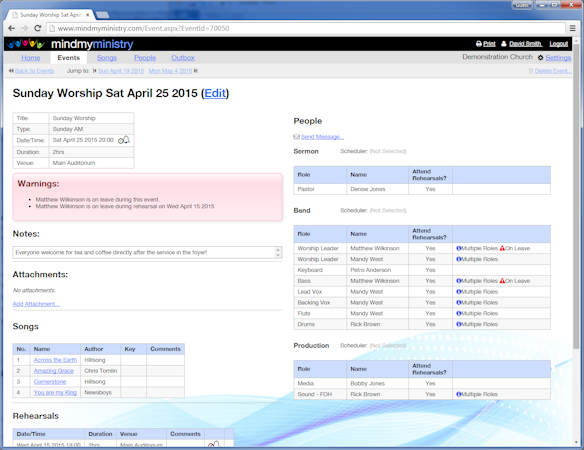Click the Multiple Roles info icon for Rick Brown Drums
The width and height of the screenshot is (584, 450).
click(459, 324)
